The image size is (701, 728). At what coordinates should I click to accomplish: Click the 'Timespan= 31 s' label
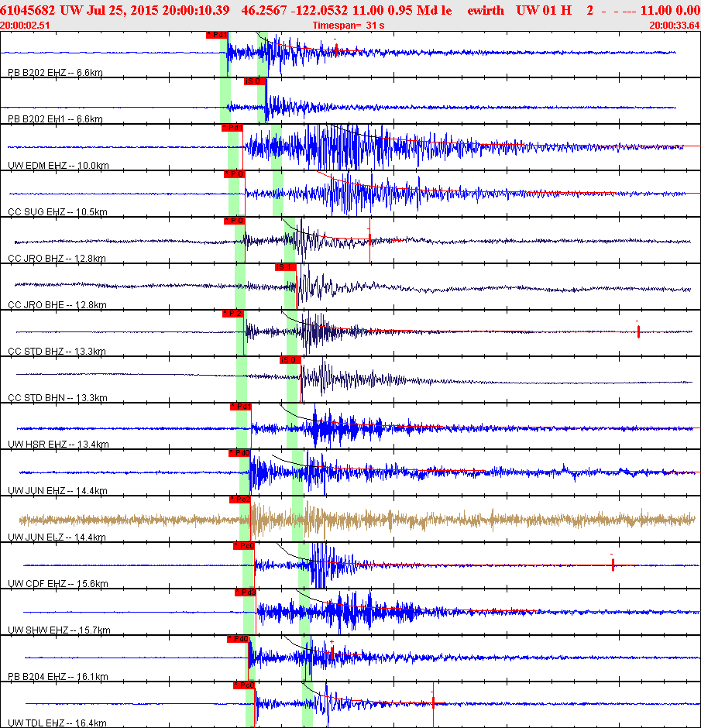pos(349,25)
